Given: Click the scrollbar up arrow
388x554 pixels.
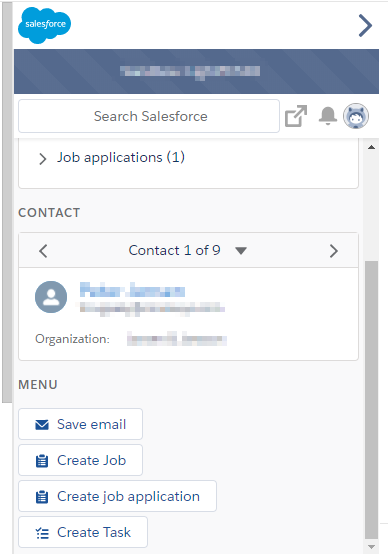Looking at the screenshot, I should coord(371,147).
